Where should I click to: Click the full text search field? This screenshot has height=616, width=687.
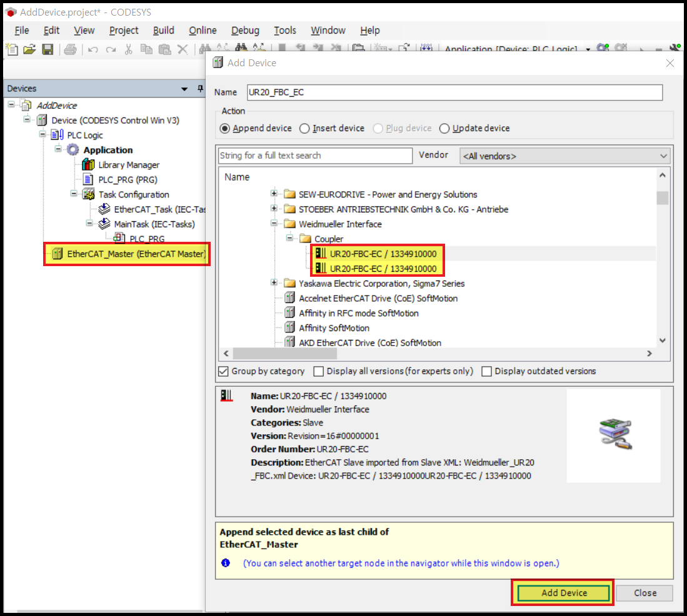click(x=315, y=156)
